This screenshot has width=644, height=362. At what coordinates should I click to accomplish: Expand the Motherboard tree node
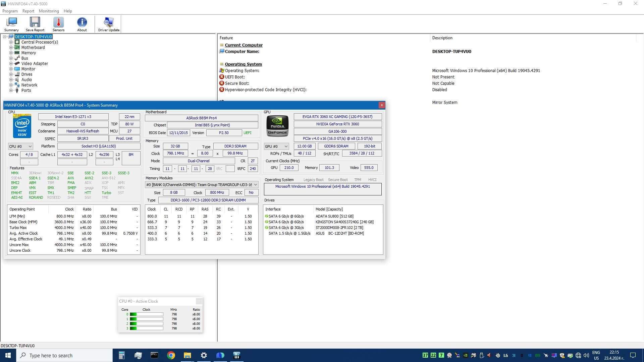pyautogui.click(x=11, y=48)
